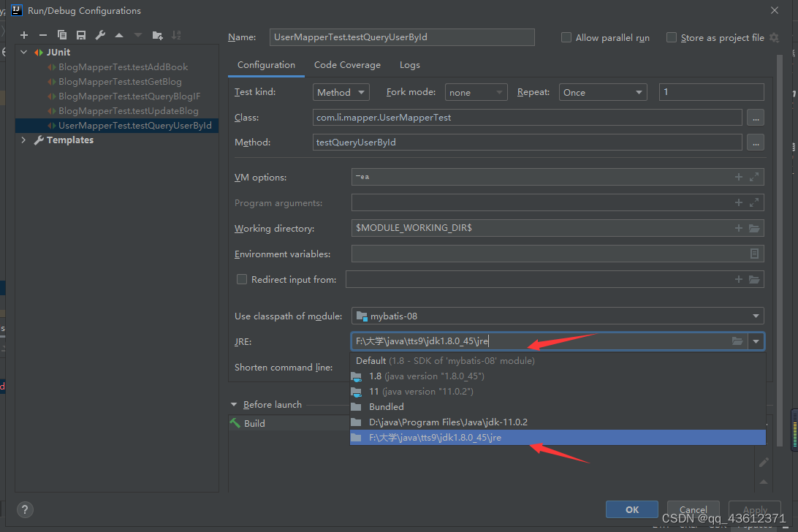The width and height of the screenshot is (798, 532).
Task: Open folder browser for Working directory
Action: click(x=755, y=228)
